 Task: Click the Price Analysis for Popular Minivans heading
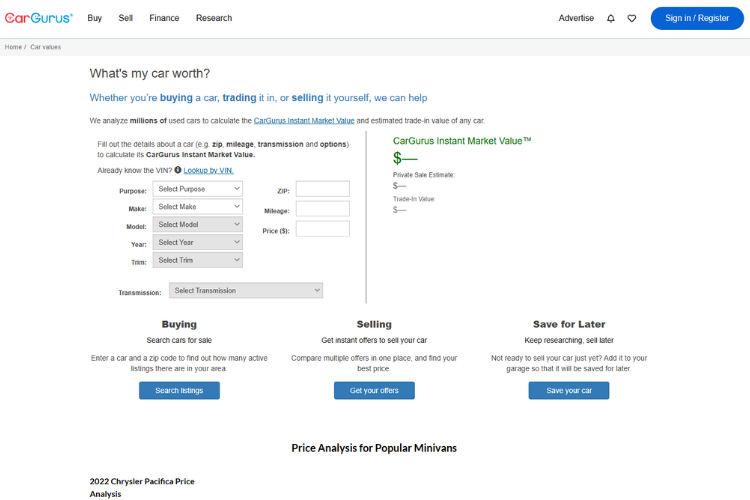point(374,448)
